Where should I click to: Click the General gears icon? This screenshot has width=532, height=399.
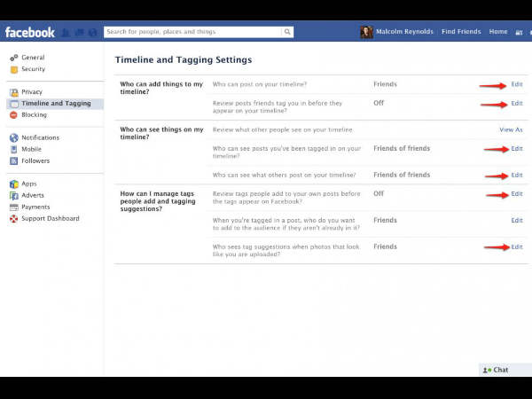pyautogui.click(x=14, y=58)
